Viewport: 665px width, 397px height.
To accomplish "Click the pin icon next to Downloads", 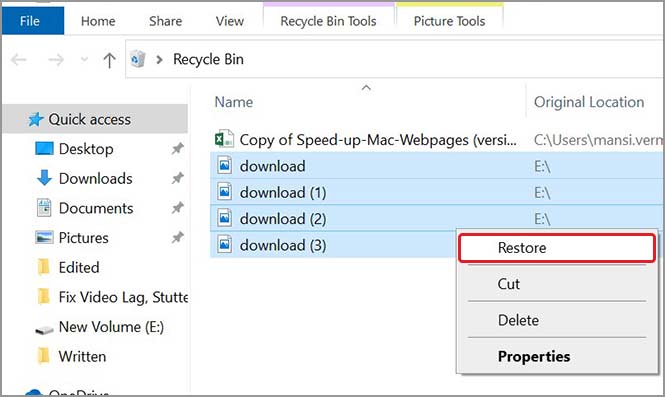I will pos(177,179).
